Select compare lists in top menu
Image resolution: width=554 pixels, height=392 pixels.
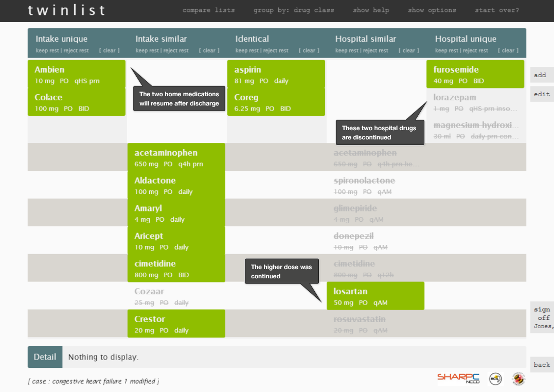pyautogui.click(x=208, y=10)
